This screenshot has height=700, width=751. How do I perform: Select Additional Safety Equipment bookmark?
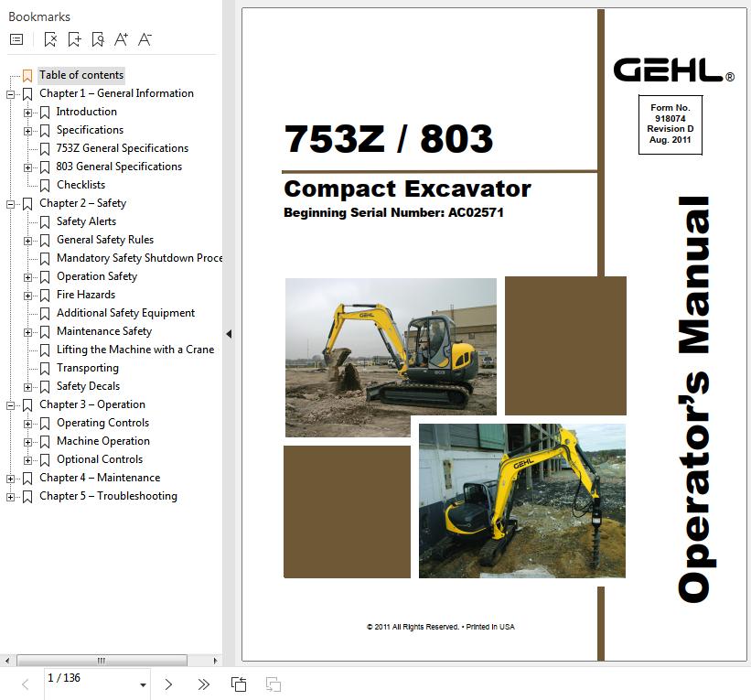(x=125, y=313)
